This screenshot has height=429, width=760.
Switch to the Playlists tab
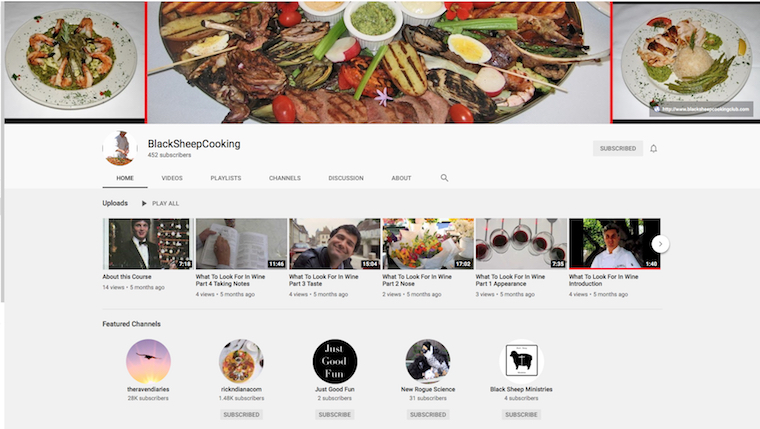225,178
